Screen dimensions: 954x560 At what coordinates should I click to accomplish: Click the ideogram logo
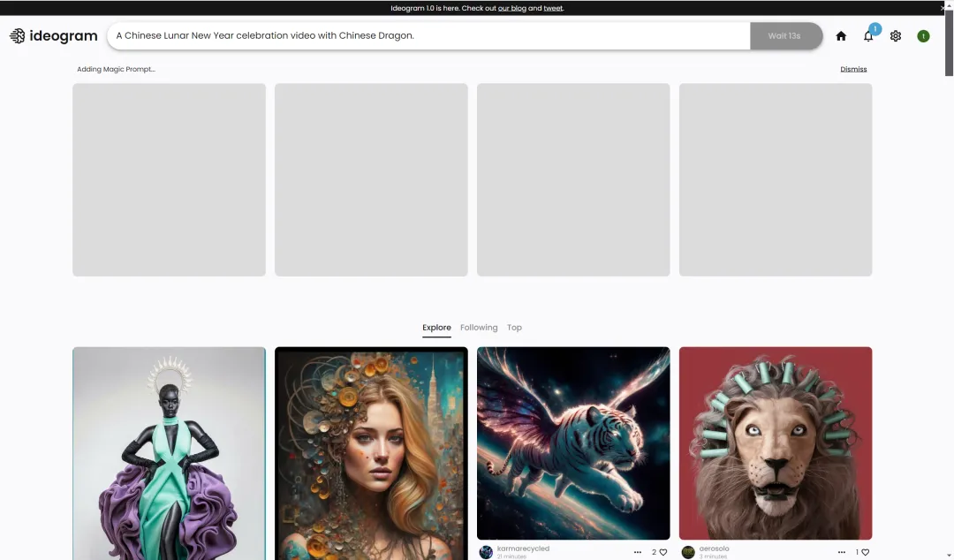click(x=53, y=36)
